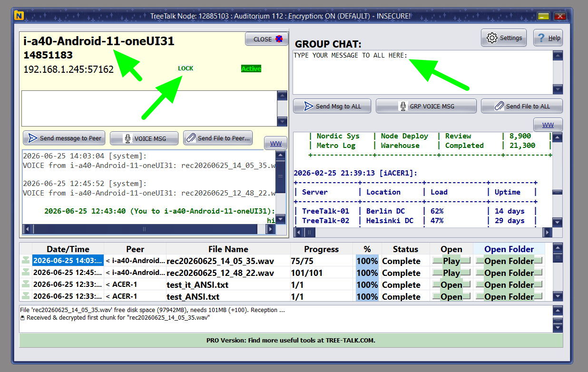Select the 2026-06-25 14:03 date cell
The width and height of the screenshot is (588, 372).
(x=68, y=261)
